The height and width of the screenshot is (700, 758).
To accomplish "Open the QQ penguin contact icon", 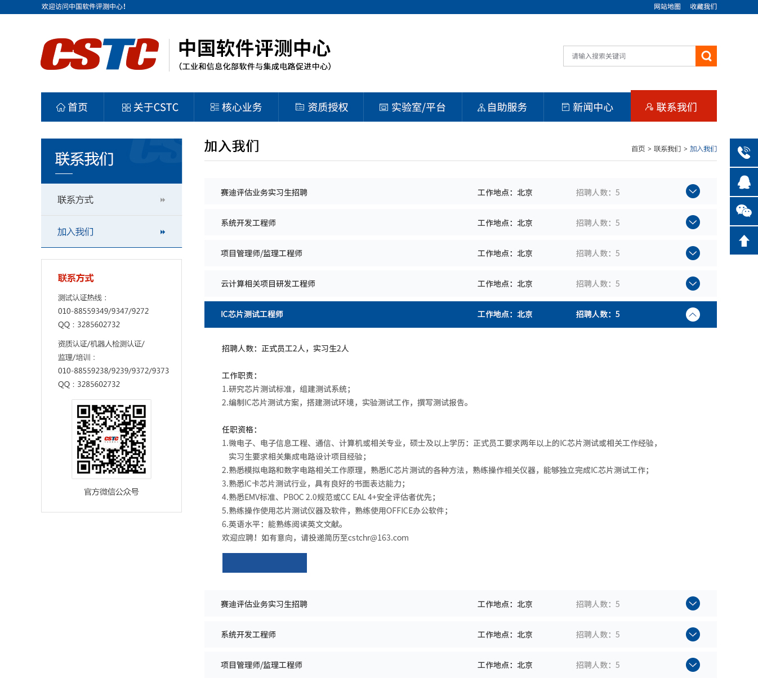I will (x=744, y=182).
